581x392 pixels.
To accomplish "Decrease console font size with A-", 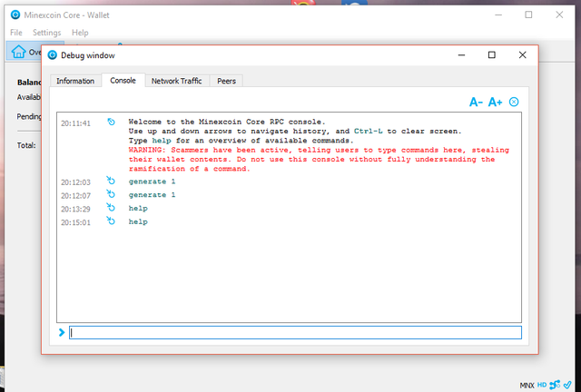I will point(476,102).
